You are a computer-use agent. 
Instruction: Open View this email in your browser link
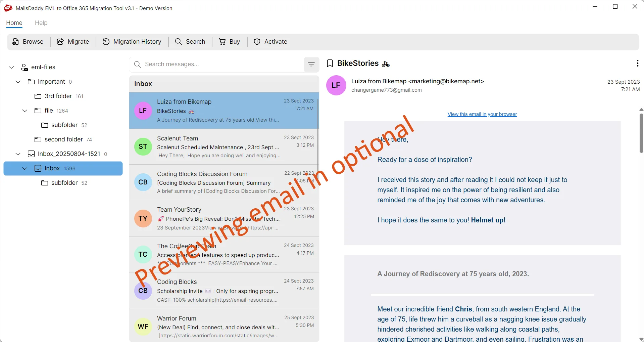point(482,114)
